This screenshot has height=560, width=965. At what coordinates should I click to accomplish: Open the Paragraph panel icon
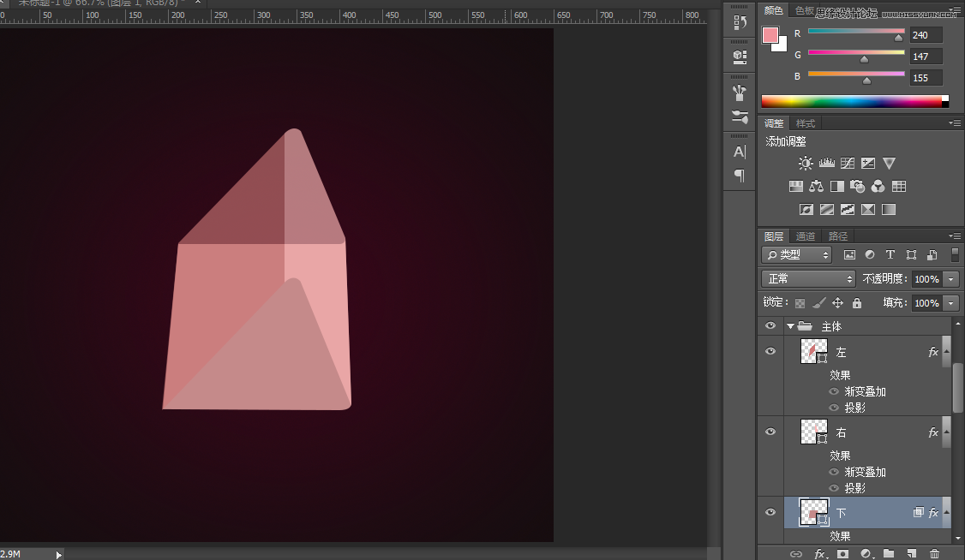[739, 176]
